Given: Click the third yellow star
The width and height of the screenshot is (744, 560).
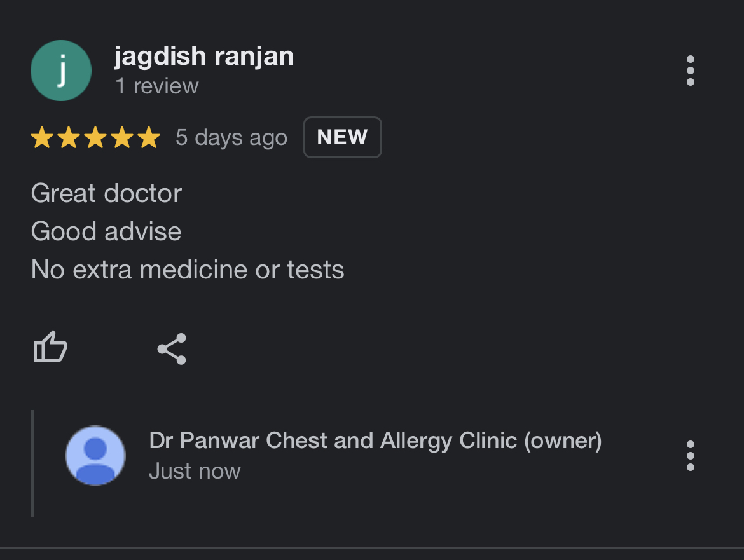Looking at the screenshot, I should [x=95, y=137].
